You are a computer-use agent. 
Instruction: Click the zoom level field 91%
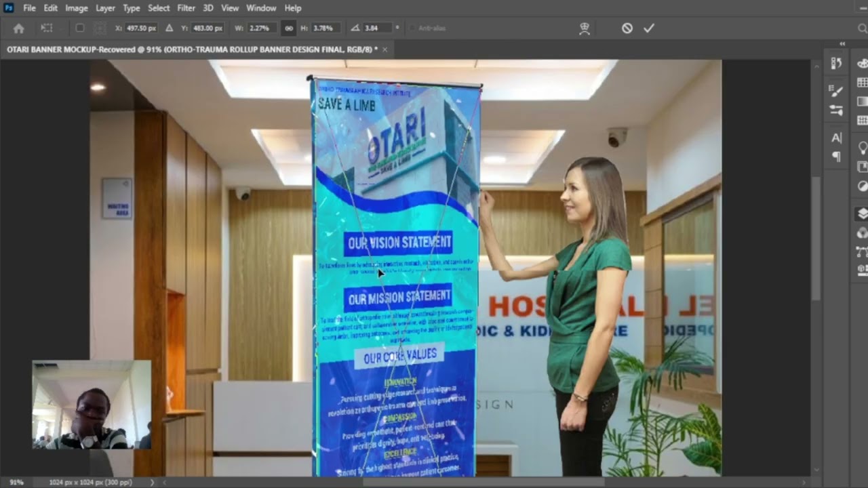tap(16, 482)
